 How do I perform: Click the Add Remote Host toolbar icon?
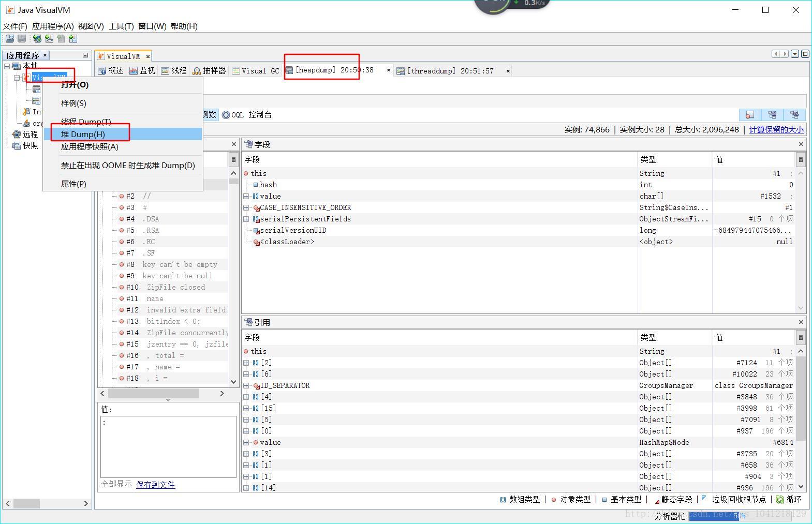(37, 39)
